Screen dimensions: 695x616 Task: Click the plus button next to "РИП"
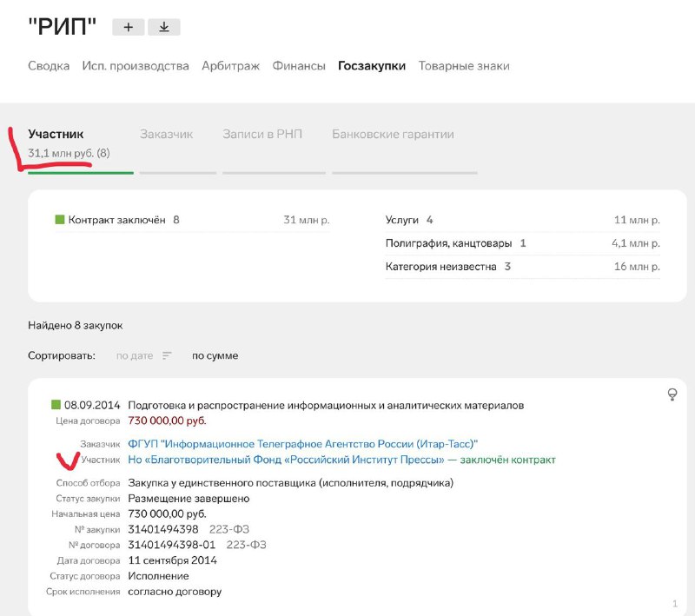coord(128,27)
